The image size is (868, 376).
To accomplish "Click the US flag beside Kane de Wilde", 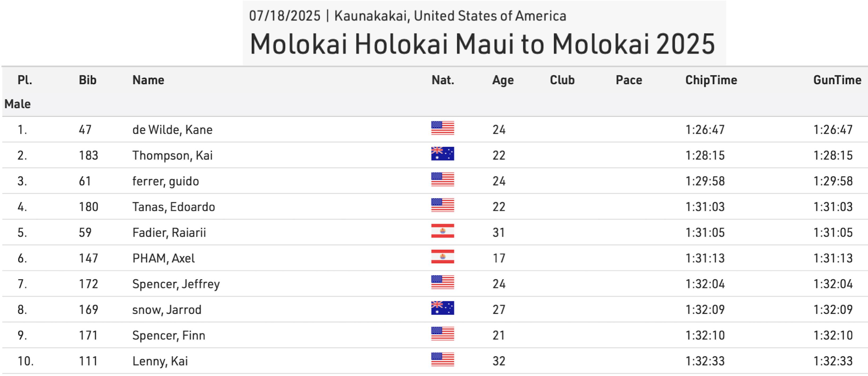I will [x=442, y=128].
